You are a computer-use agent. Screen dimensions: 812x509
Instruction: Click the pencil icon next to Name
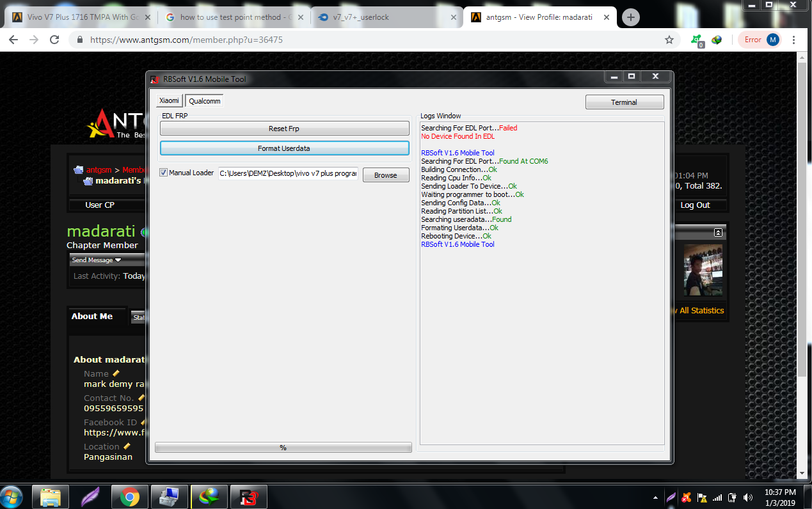point(116,373)
